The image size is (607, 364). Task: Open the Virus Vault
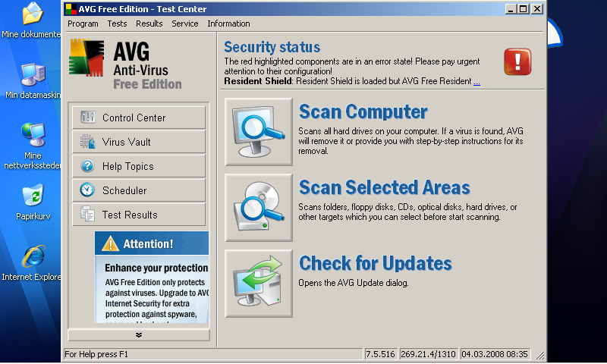pos(139,142)
